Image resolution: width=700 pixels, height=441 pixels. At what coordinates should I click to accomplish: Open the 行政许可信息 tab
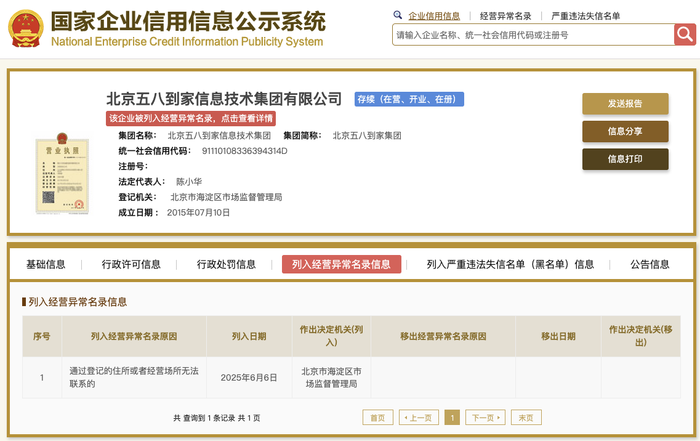click(131, 264)
